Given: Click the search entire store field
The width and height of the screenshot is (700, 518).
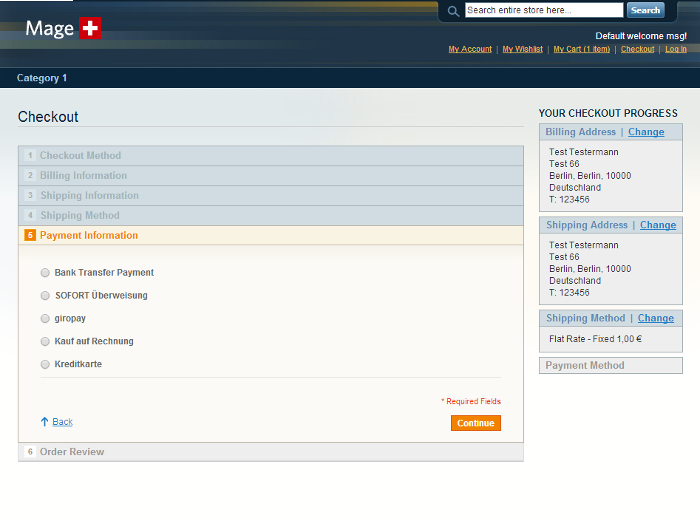Looking at the screenshot, I should click(544, 10).
